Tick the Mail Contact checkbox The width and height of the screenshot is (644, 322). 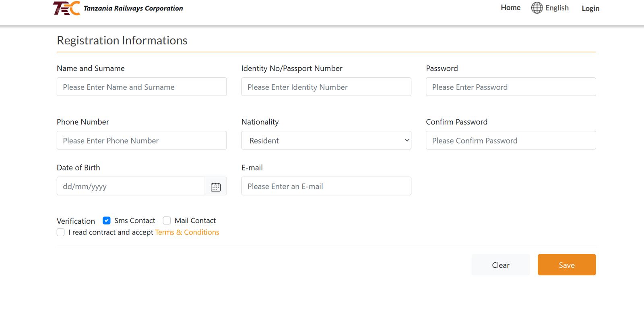(x=167, y=220)
